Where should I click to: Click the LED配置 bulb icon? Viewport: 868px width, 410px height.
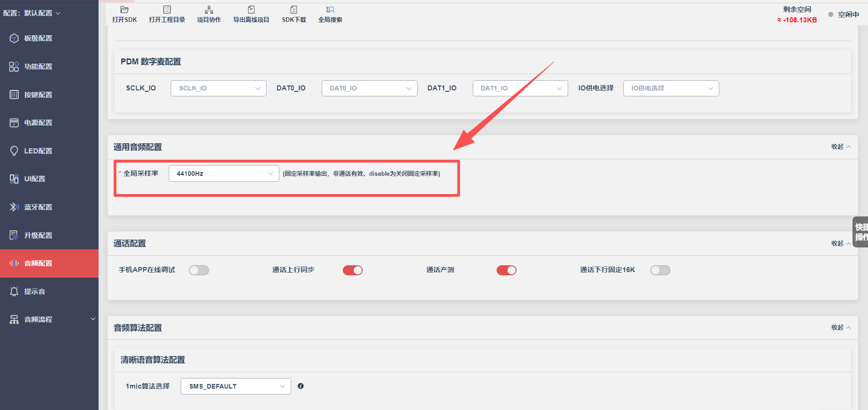pos(14,151)
